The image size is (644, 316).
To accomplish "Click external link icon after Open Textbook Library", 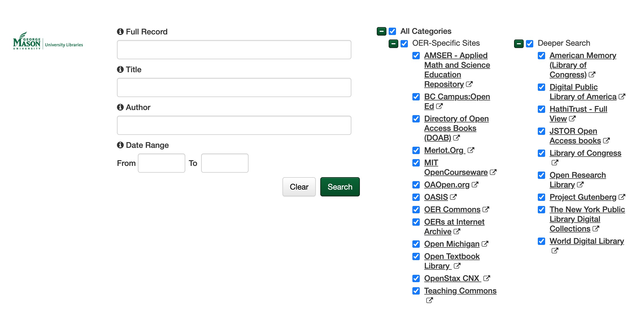I will 457,266.
